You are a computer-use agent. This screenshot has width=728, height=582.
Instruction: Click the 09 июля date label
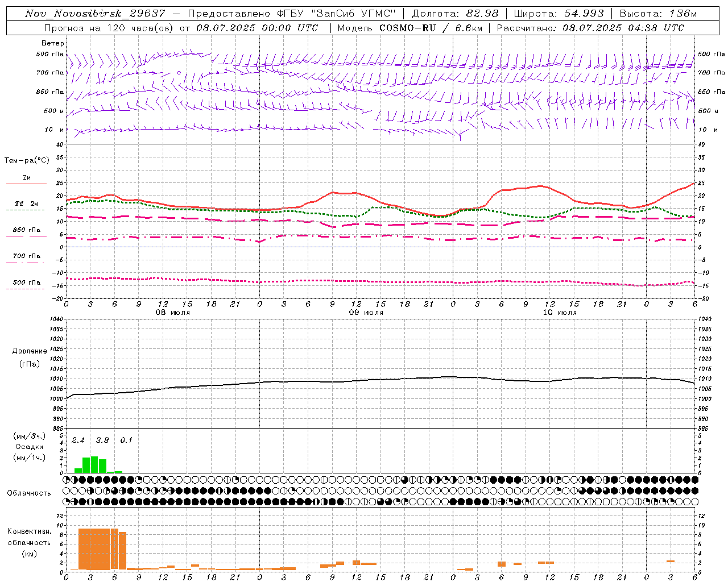pyautogui.click(x=366, y=313)
